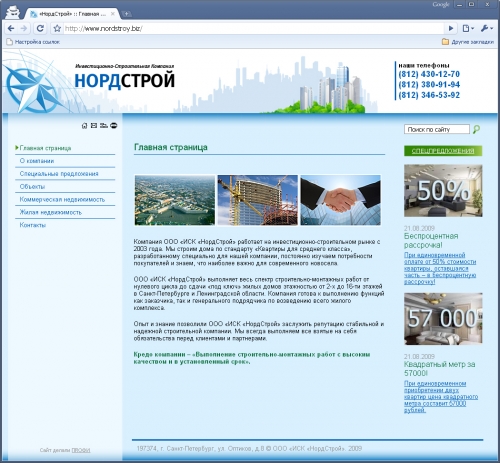Select the О компании menu item
Image resolution: width=500 pixels, height=463 pixels.
pos(37,161)
